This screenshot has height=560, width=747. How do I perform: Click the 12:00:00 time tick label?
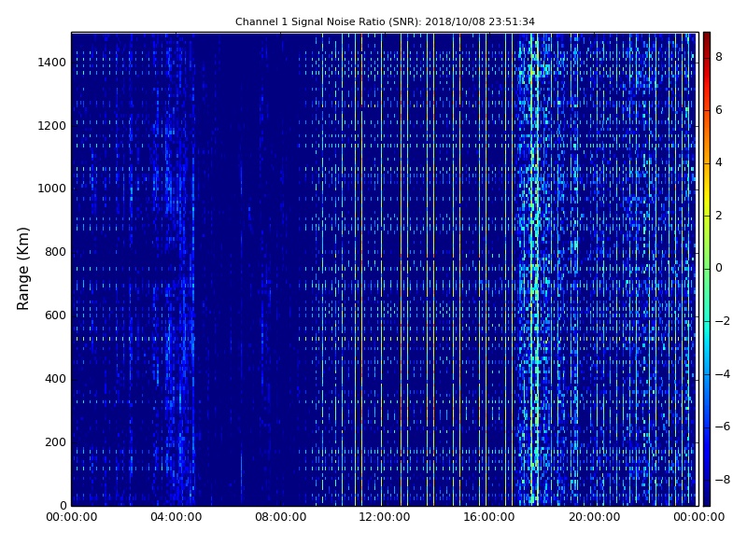[385, 517]
